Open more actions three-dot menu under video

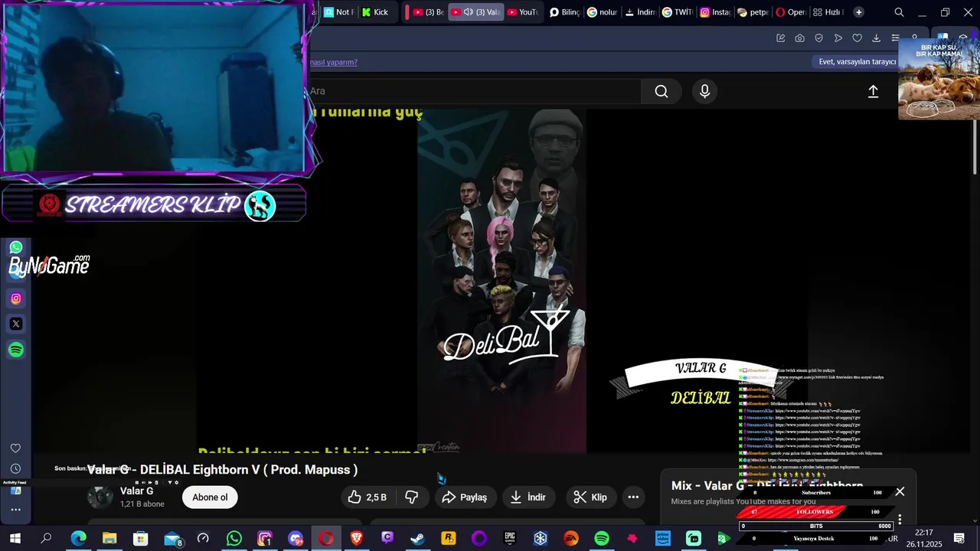(x=633, y=497)
